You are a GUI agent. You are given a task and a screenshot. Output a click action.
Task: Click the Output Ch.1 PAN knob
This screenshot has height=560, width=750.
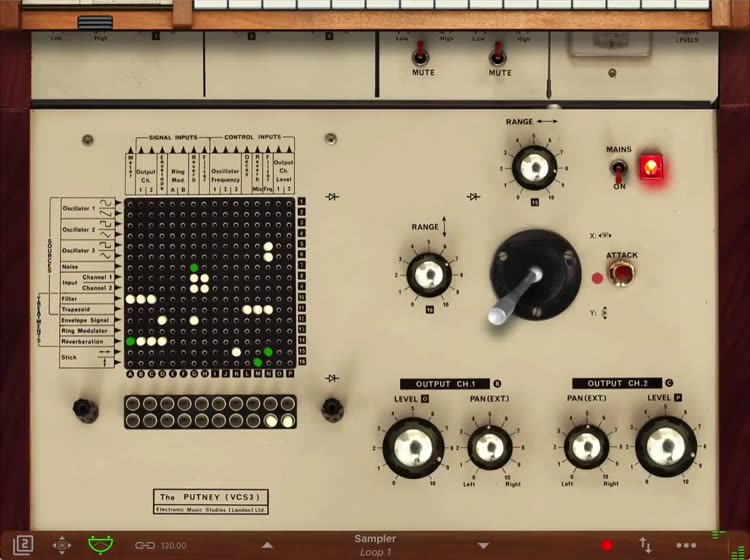point(490,448)
